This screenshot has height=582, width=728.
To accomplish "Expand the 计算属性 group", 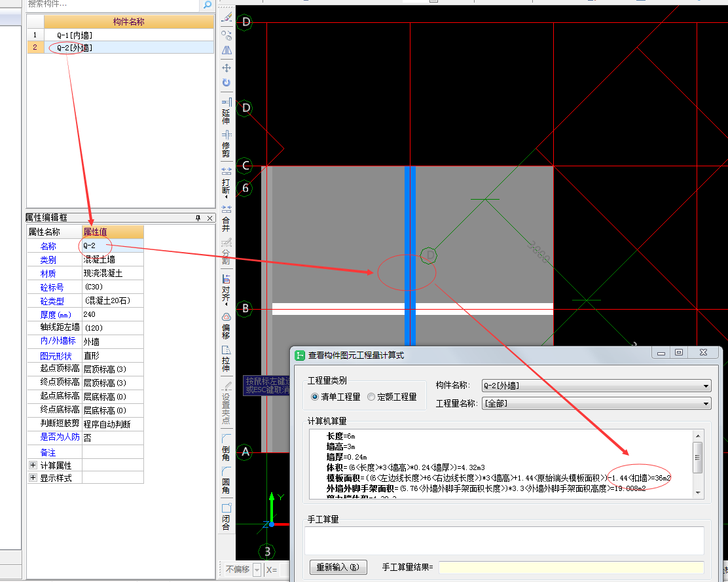I will (33, 465).
